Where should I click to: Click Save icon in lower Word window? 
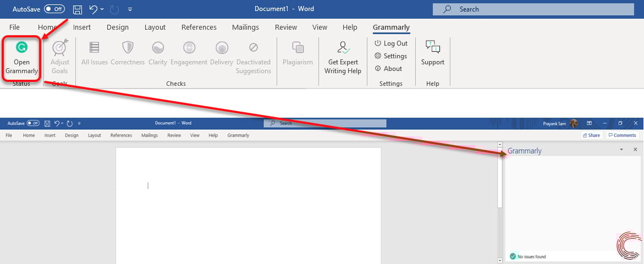coord(47,123)
